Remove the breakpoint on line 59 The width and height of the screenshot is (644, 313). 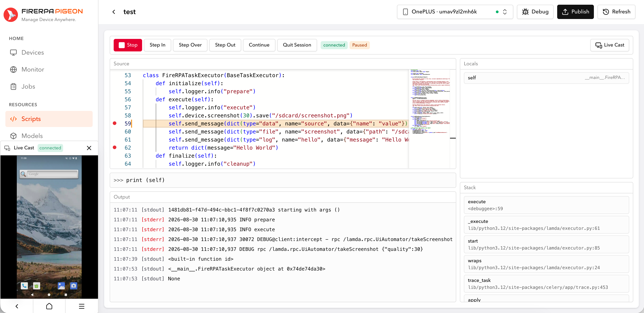click(x=115, y=123)
